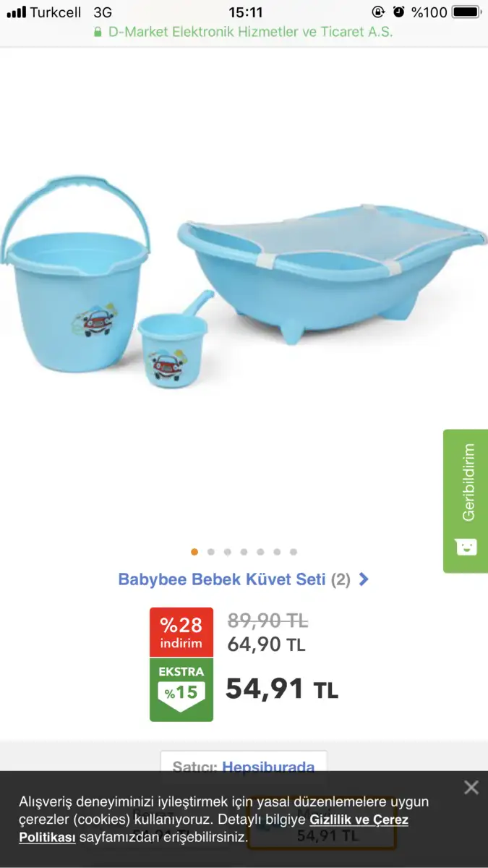Tap the 54,91 TL final price
488x868 pixels.
tap(282, 689)
